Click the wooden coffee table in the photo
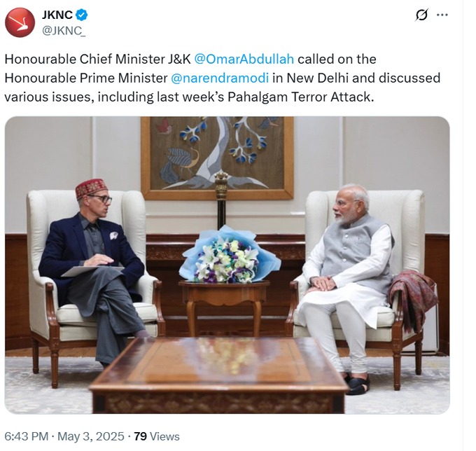476x451 pixels. [x=219, y=375]
